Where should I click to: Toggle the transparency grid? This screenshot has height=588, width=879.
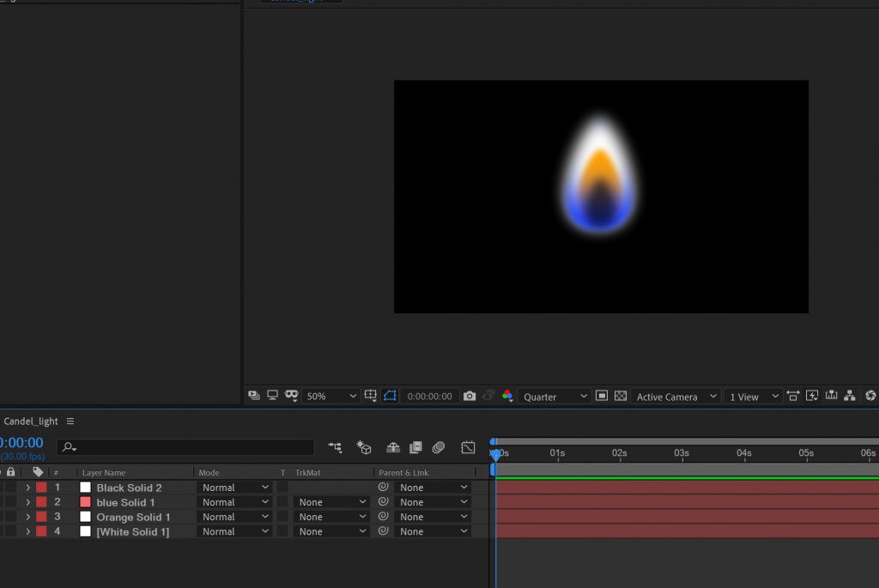621,396
